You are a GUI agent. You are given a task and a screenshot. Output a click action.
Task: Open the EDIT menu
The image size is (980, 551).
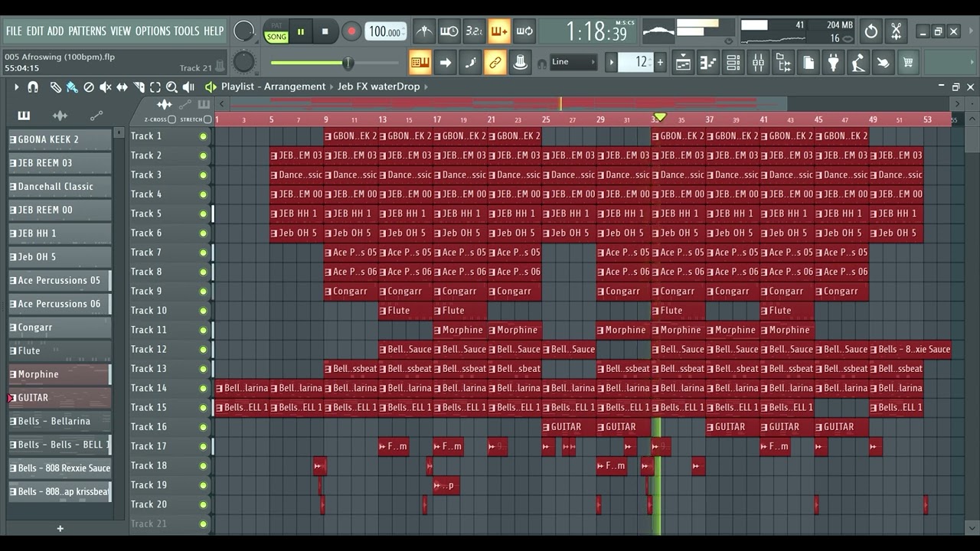coord(35,31)
